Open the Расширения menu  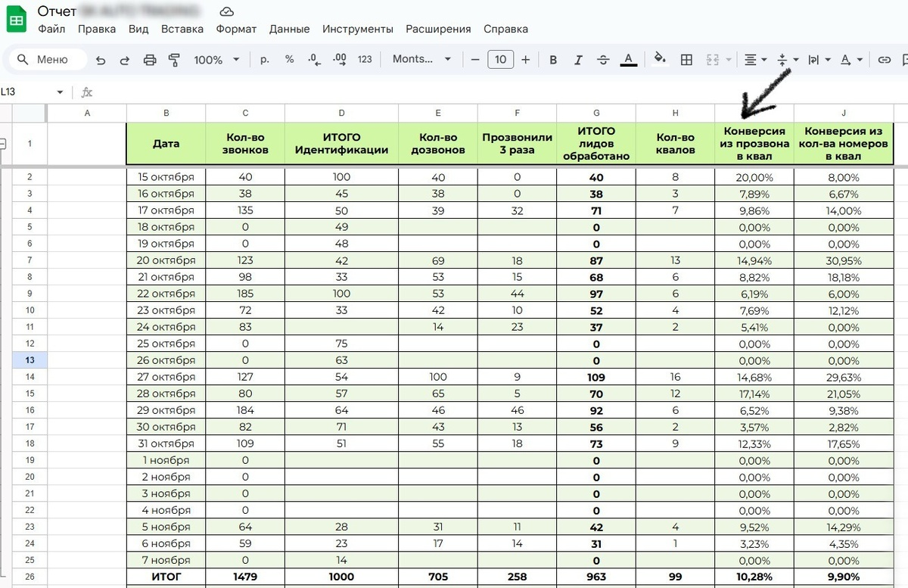438,29
